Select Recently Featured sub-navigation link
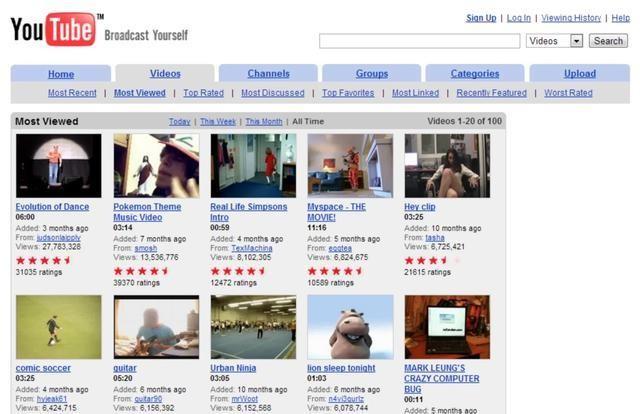 coord(491,93)
